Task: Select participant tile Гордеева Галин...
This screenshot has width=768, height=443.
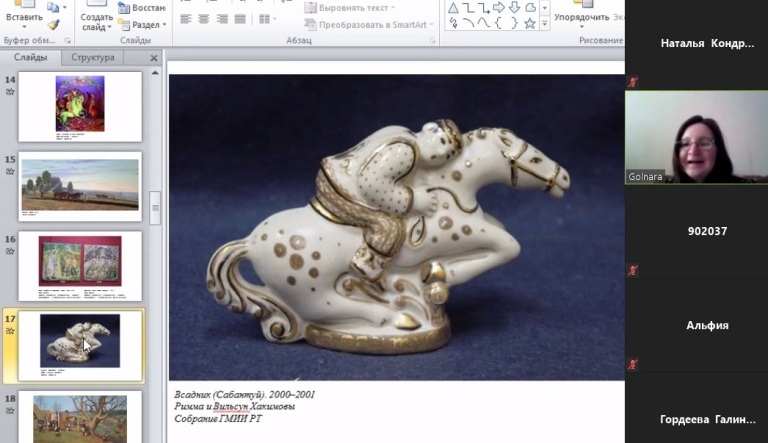Action: click(x=696, y=409)
